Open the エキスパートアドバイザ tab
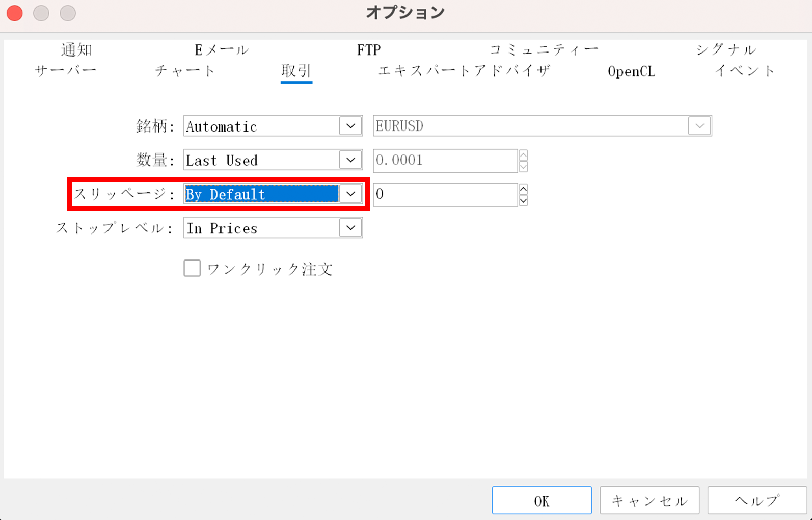The width and height of the screenshot is (812, 520). tap(464, 71)
